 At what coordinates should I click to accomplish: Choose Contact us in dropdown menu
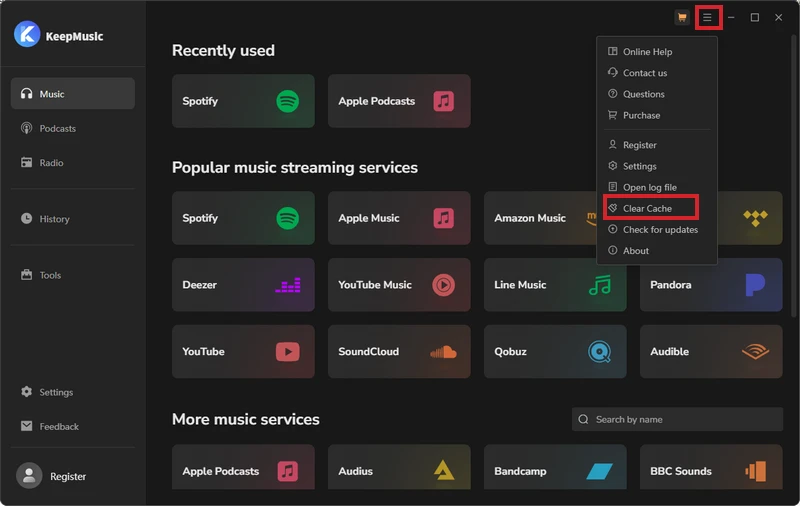657,73
